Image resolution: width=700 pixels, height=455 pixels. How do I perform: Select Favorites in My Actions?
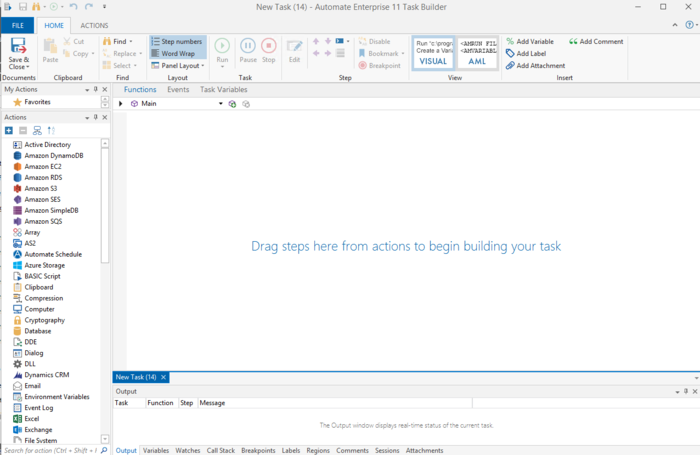tap(32, 102)
